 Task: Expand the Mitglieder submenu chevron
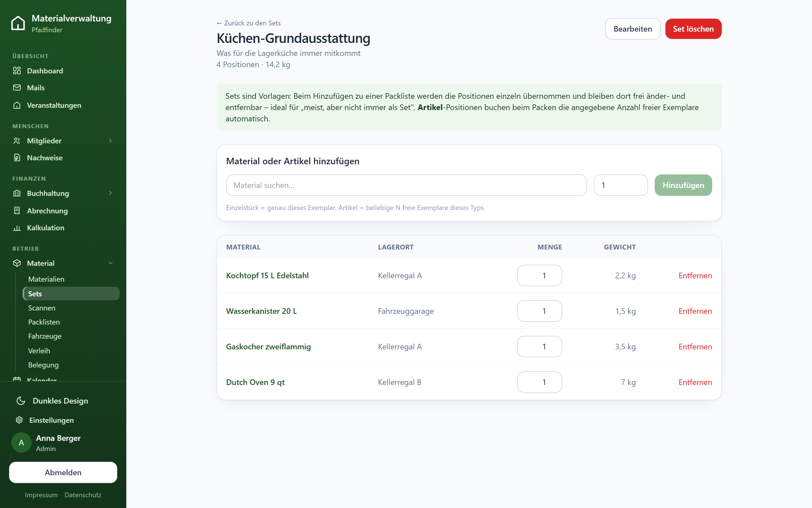[111, 141]
